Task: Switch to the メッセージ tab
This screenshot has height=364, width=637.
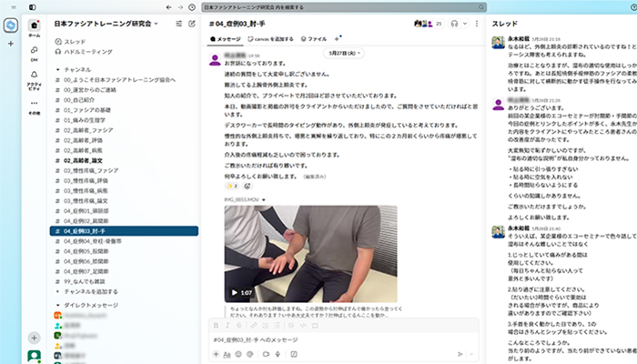Action: [x=226, y=39]
